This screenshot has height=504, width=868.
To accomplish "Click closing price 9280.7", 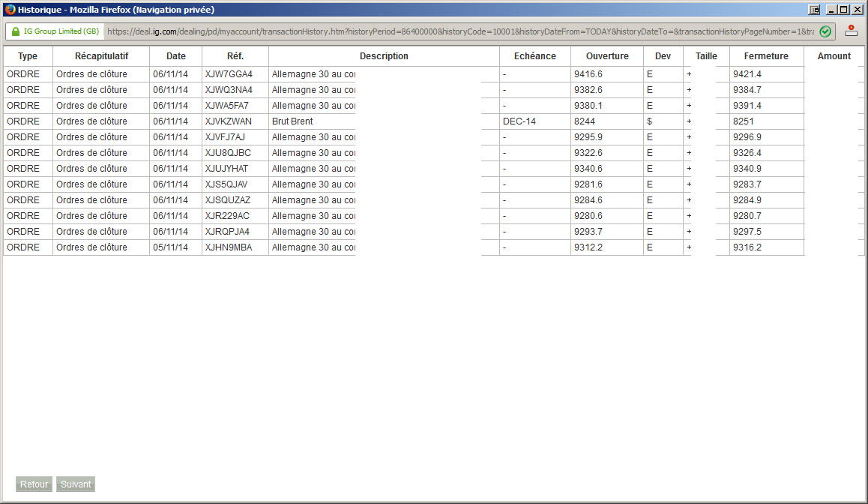I will (747, 216).
